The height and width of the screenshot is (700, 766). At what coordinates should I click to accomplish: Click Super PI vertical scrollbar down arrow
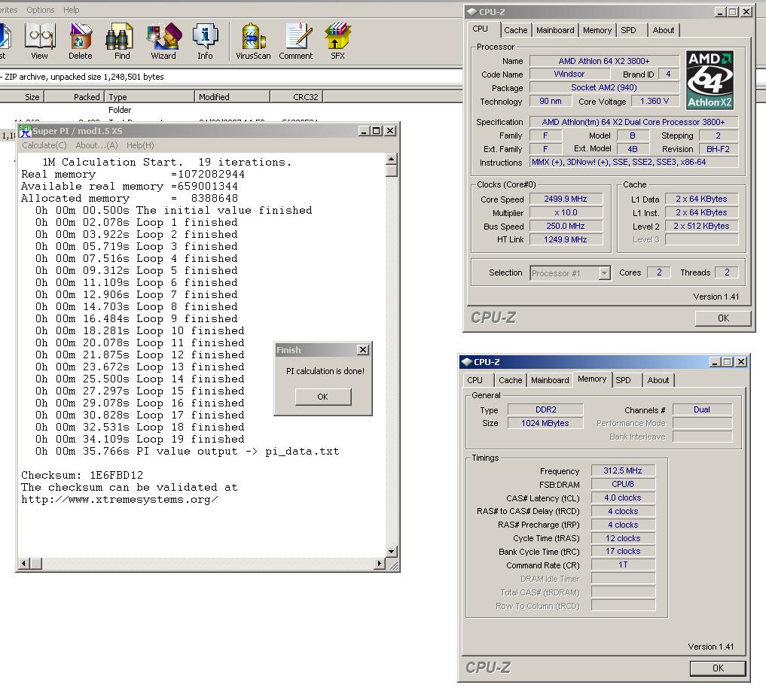392,552
